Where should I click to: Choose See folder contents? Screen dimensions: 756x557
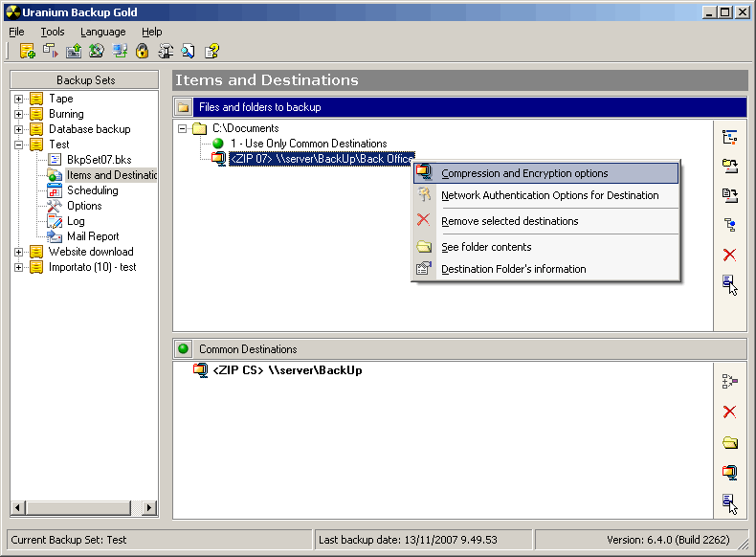pos(545,247)
